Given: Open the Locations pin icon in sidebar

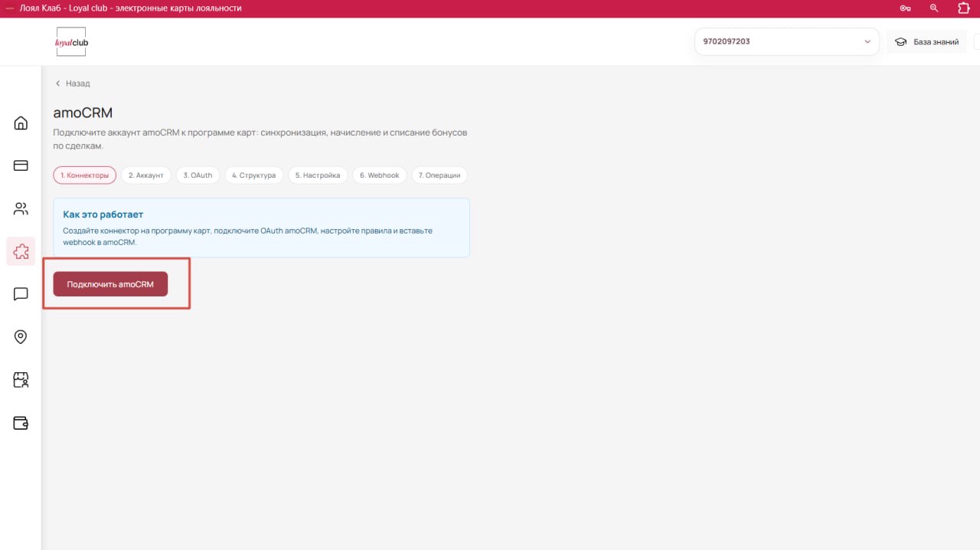Looking at the screenshot, I should click(x=21, y=337).
